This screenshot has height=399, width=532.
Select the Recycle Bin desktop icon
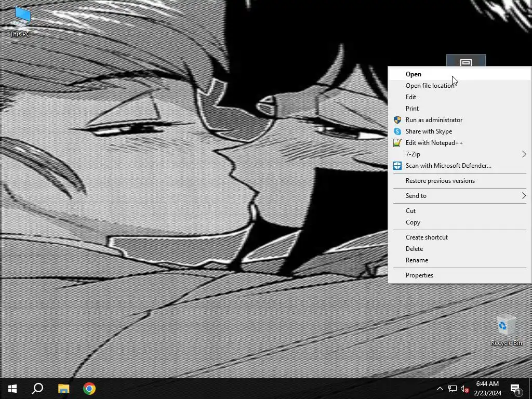[x=506, y=331]
